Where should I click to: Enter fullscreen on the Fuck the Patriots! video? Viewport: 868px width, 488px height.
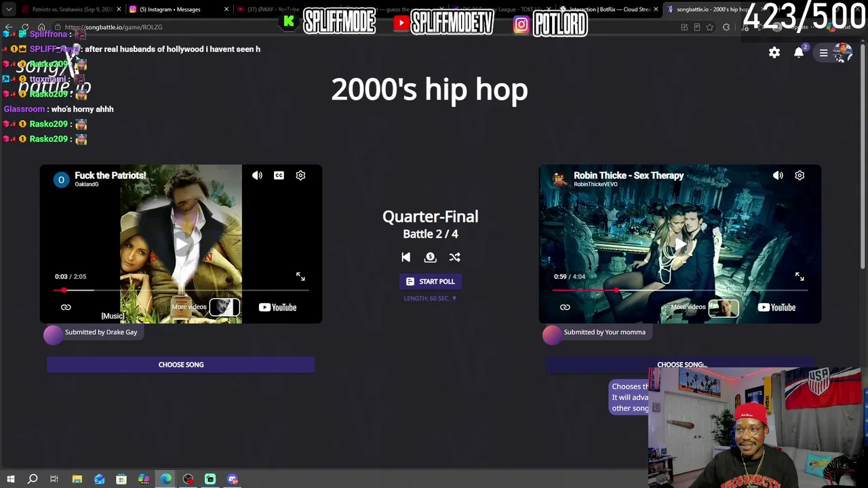300,277
